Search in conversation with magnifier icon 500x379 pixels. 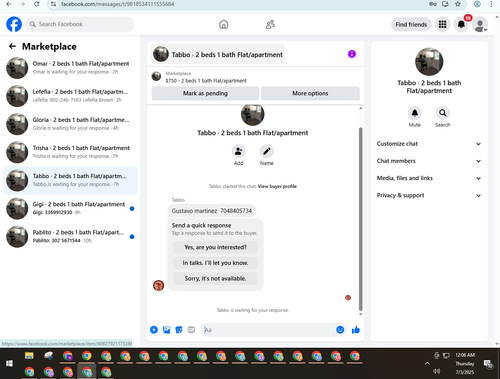443,113
